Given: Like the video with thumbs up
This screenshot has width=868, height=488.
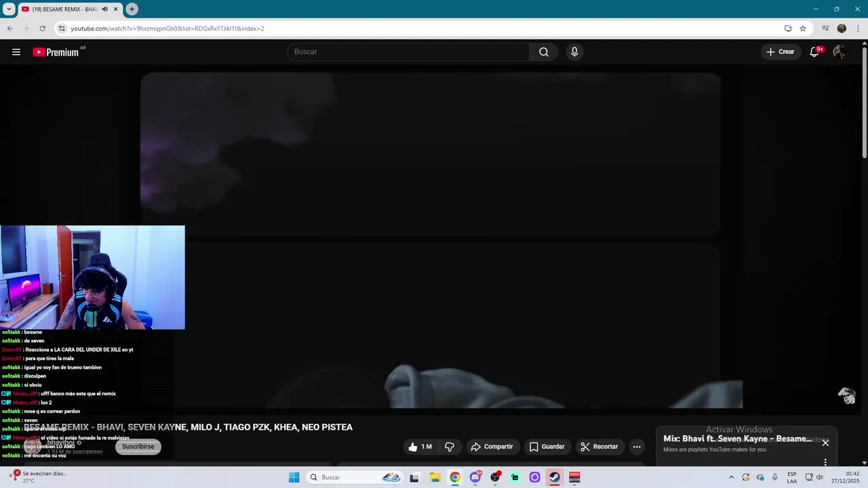Looking at the screenshot, I should click(420, 447).
